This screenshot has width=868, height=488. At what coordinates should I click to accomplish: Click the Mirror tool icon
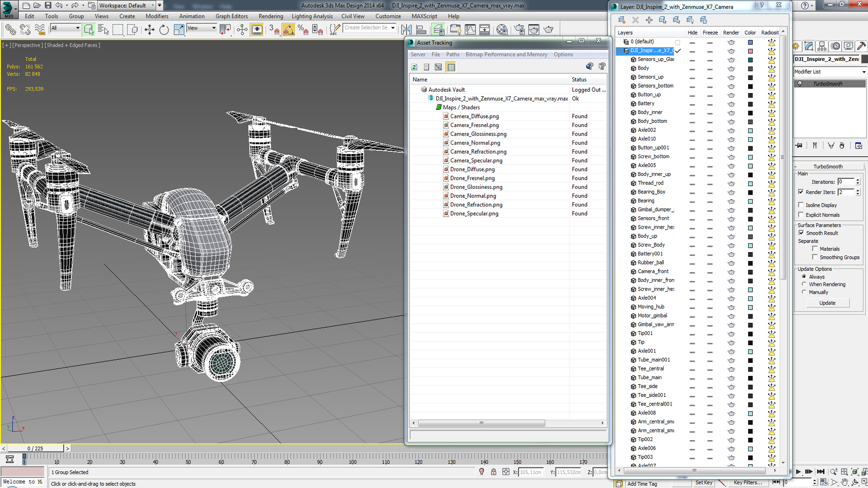(x=406, y=30)
